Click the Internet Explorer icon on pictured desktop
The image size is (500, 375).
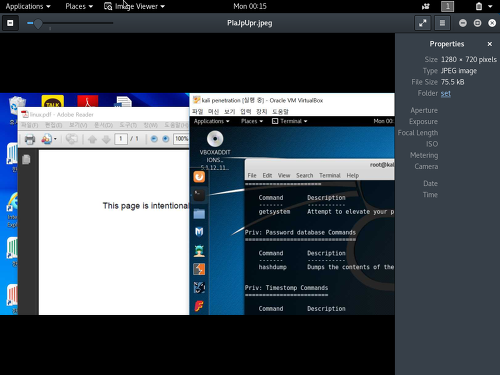click(12, 203)
